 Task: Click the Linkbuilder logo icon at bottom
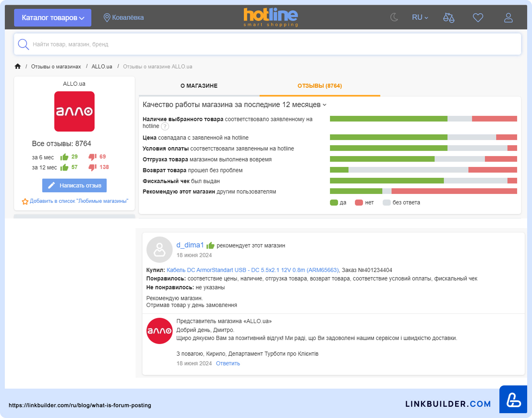(x=513, y=399)
